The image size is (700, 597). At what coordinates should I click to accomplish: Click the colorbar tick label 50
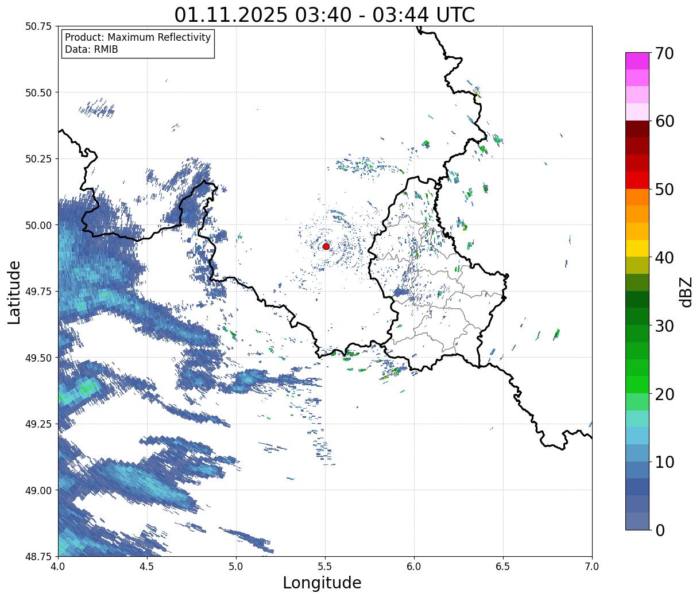pos(664,189)
